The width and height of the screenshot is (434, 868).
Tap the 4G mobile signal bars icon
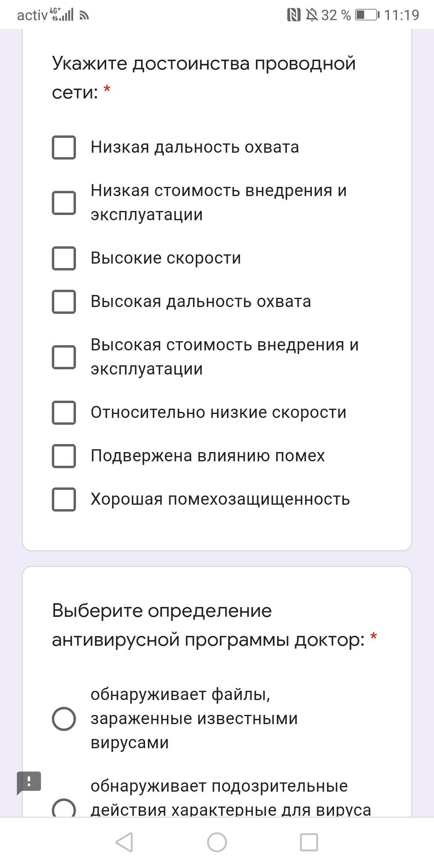click(61, 15)
